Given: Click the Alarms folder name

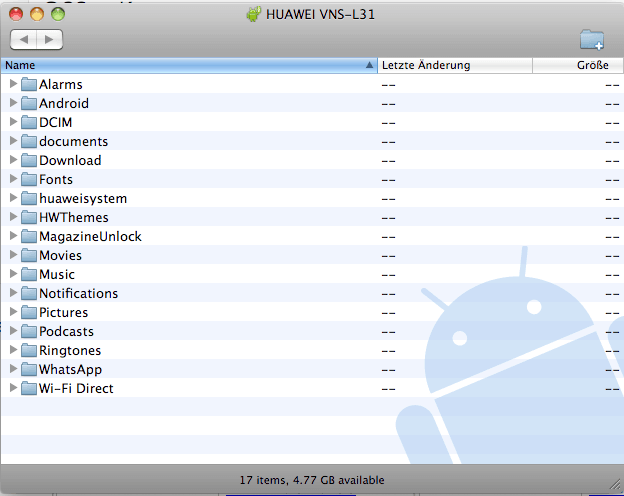Looking at the screenshot, I should point(61,84).
